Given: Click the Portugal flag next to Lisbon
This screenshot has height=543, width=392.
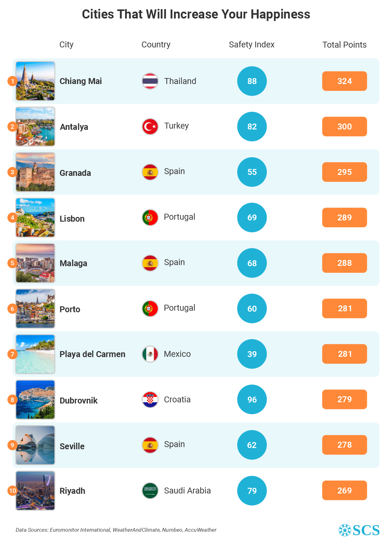Looking at the screenshot, I should click(x=150, y=218).
